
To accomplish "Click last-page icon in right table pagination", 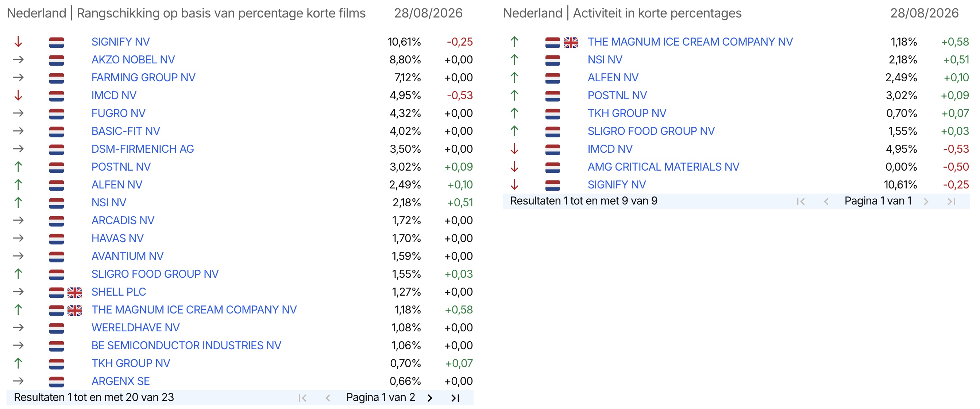I will click(952, 202).
